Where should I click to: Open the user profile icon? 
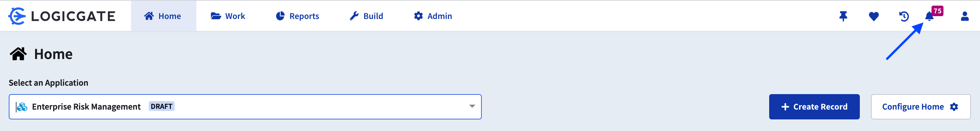[965, 16]
